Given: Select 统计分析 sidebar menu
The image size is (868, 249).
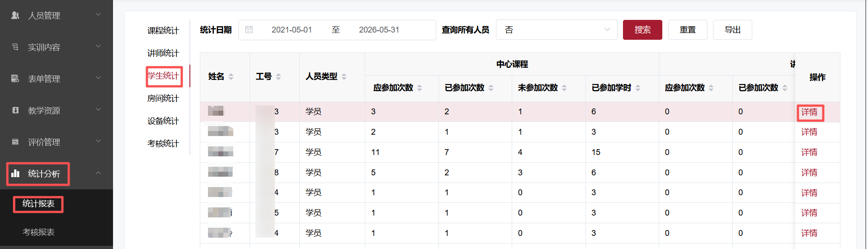Looking at the screenshot, I should [57, 174].
